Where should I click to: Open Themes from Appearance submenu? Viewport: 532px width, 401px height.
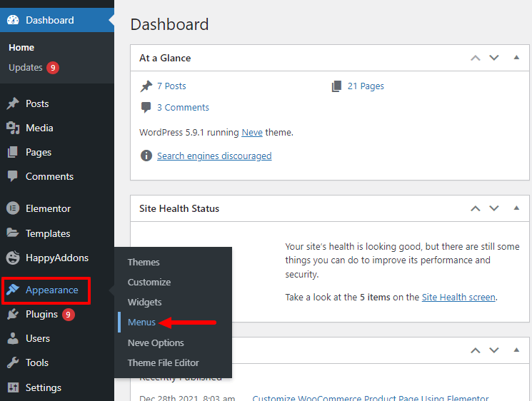point(144,262)
